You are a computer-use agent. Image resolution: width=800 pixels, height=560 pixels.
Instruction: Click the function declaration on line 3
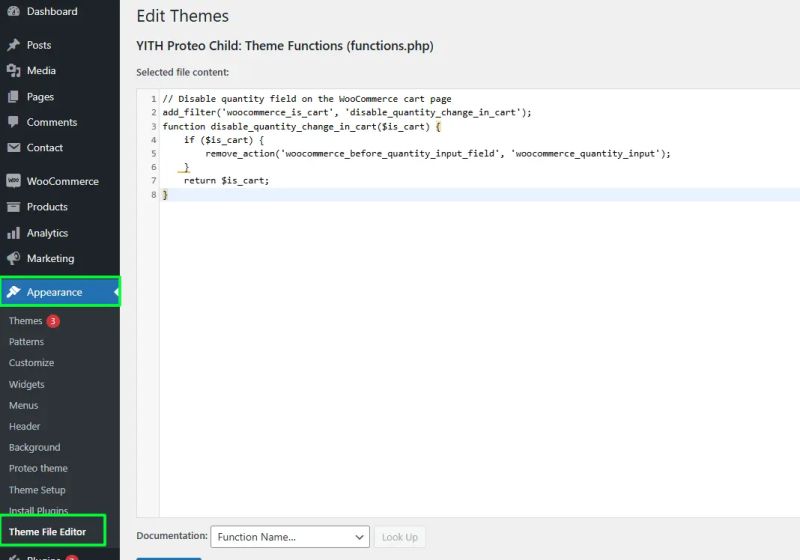click(301, 126)
